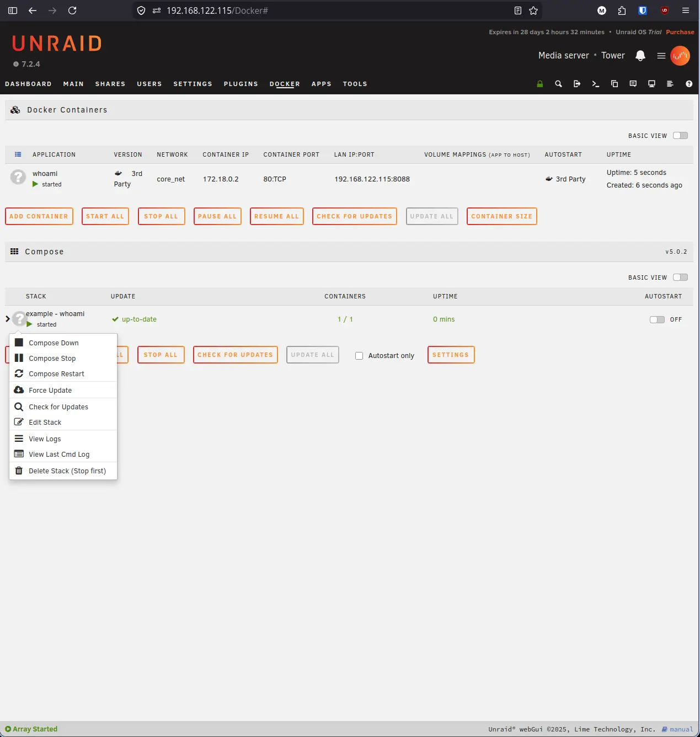
Task: Toggle Compose Basic View switch
Action: (680, 277)
